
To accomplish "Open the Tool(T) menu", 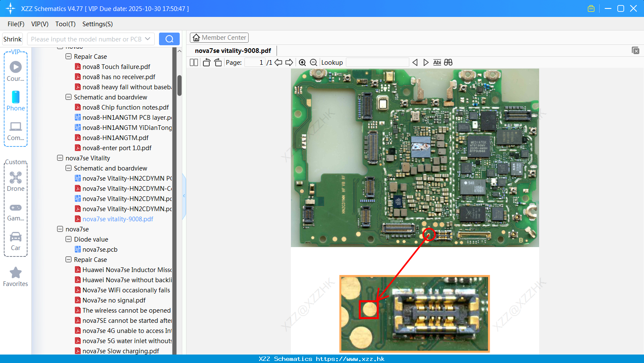I will click(65, 24).
